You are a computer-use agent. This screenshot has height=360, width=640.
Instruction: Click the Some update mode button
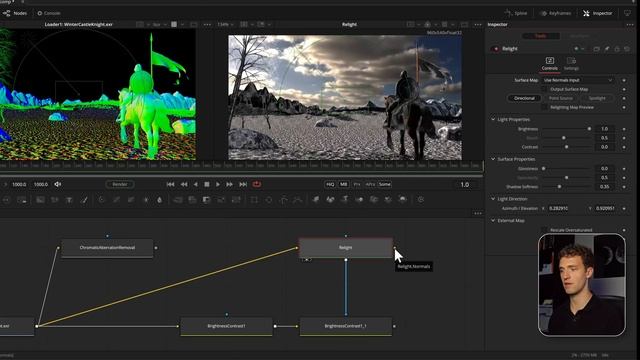[x=384, y=184]
